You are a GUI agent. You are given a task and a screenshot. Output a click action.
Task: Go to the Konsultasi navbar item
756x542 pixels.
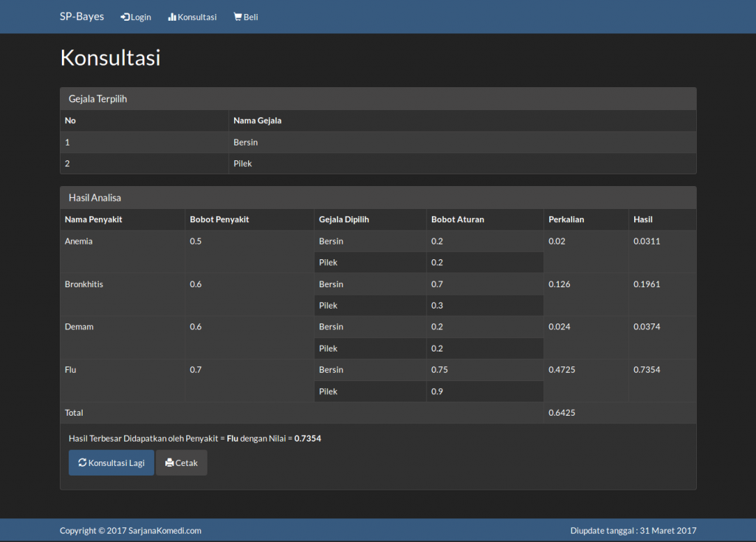click(193, 17)
